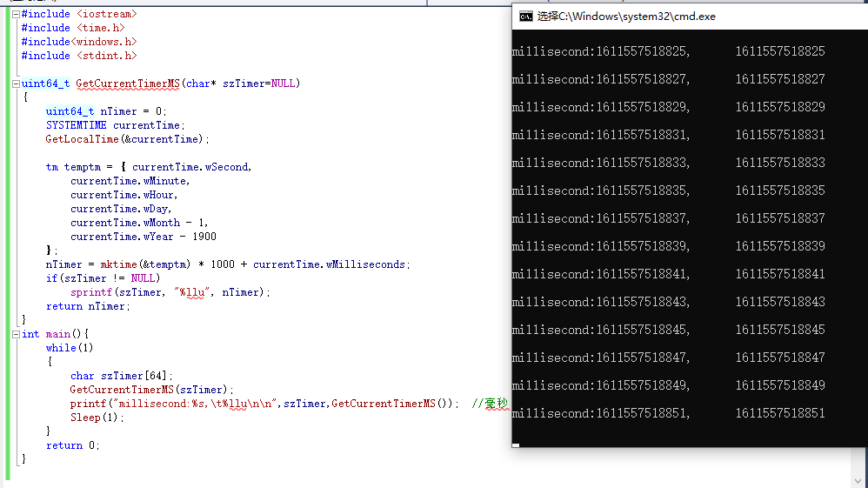Image resolution: width=868 pixels, height=488 pixels.
Task: Click the 'GetLocalTime(&currentTime);' line
Action: click(127, 139)
